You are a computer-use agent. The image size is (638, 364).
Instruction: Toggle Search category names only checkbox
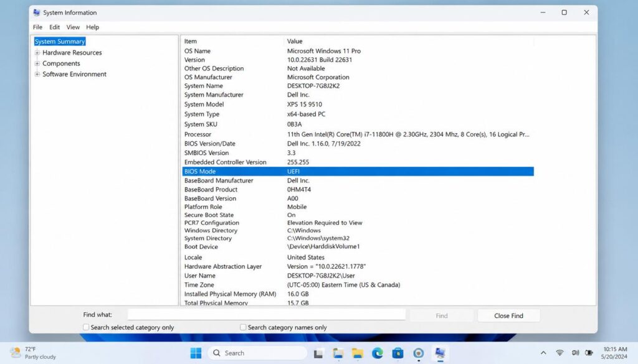pyautogui.click(x=243, y=327)
